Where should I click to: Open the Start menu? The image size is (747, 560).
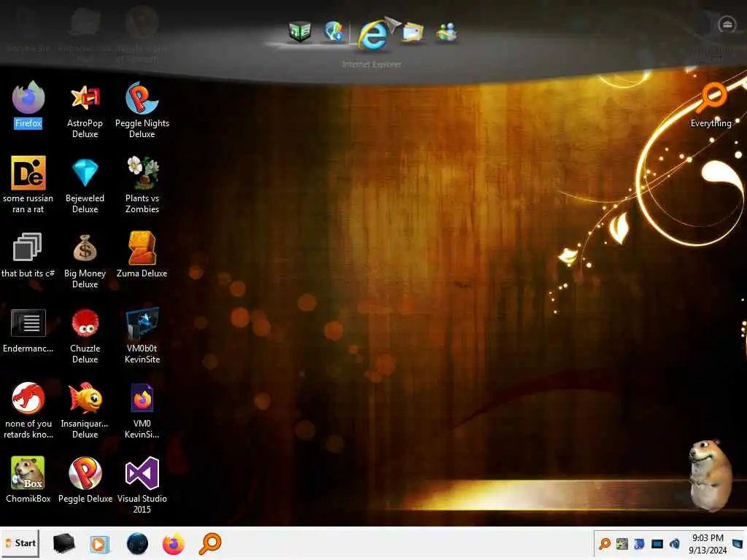pos(20,543)
